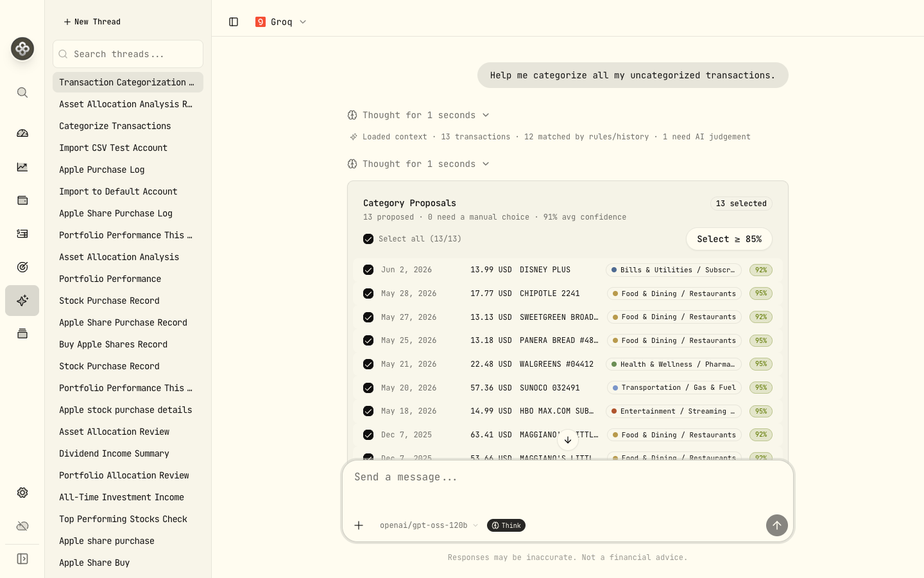Click the send message arrow button
The height and width of the screenshot is (578, 924).
click(777, 525)
